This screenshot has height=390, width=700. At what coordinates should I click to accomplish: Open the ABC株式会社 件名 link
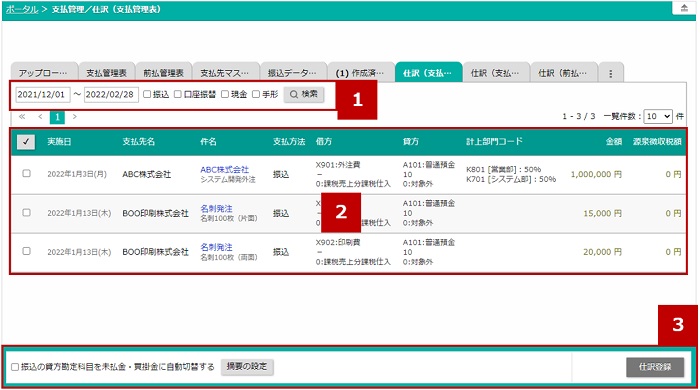pyautogui.click(x=225, y=170)
